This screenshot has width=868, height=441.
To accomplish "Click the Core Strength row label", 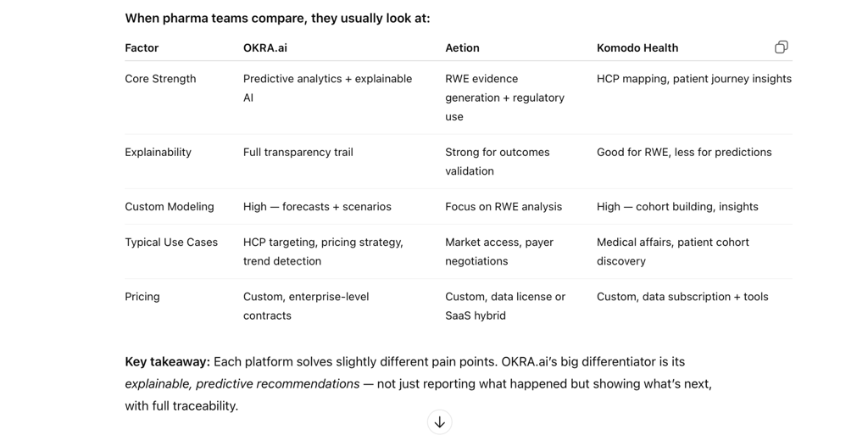I will coord(160,79).
